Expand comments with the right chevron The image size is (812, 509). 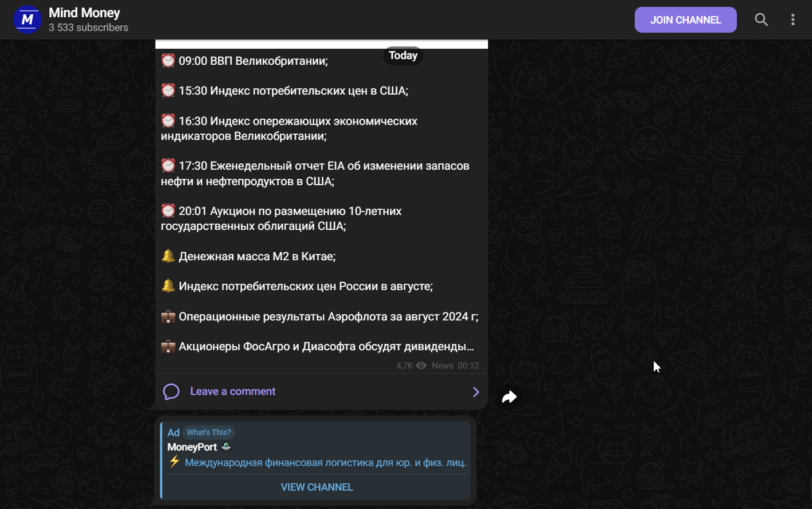tap(475, 391)
